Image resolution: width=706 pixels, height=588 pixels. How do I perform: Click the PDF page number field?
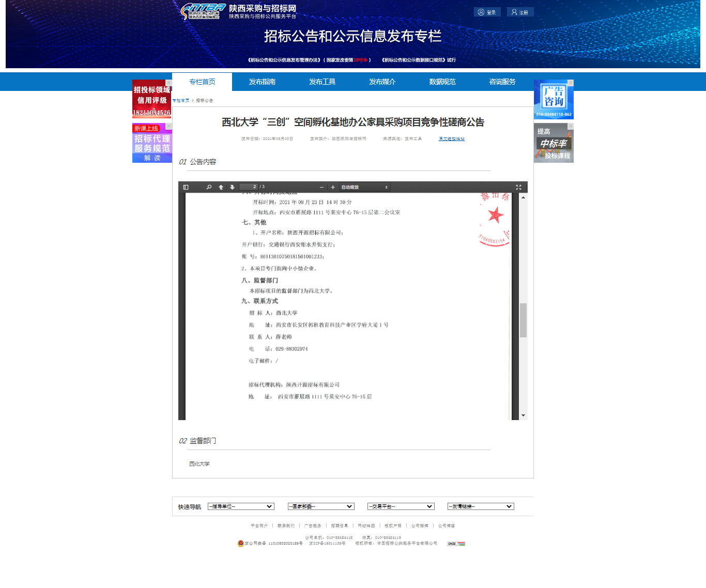click(249, 187)
